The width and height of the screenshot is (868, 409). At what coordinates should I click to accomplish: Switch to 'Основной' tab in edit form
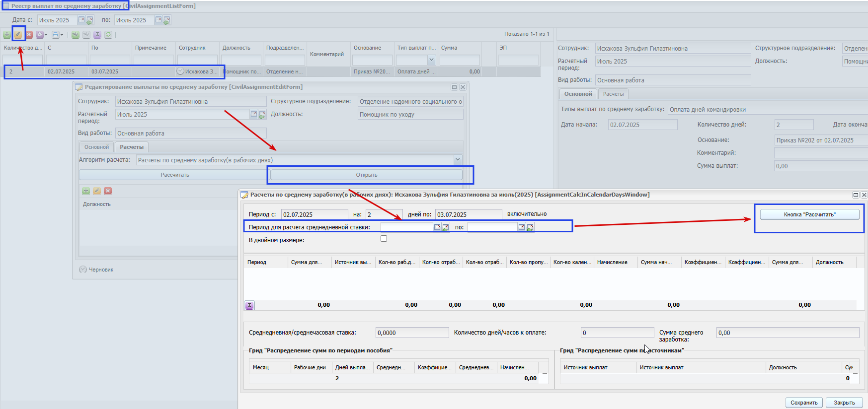click(x=96, y=147)
